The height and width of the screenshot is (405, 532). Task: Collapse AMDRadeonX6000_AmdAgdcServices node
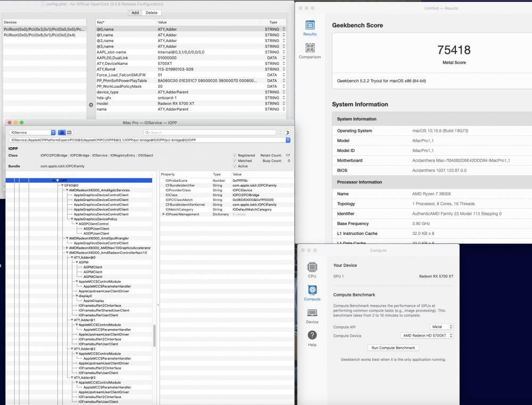67,190
